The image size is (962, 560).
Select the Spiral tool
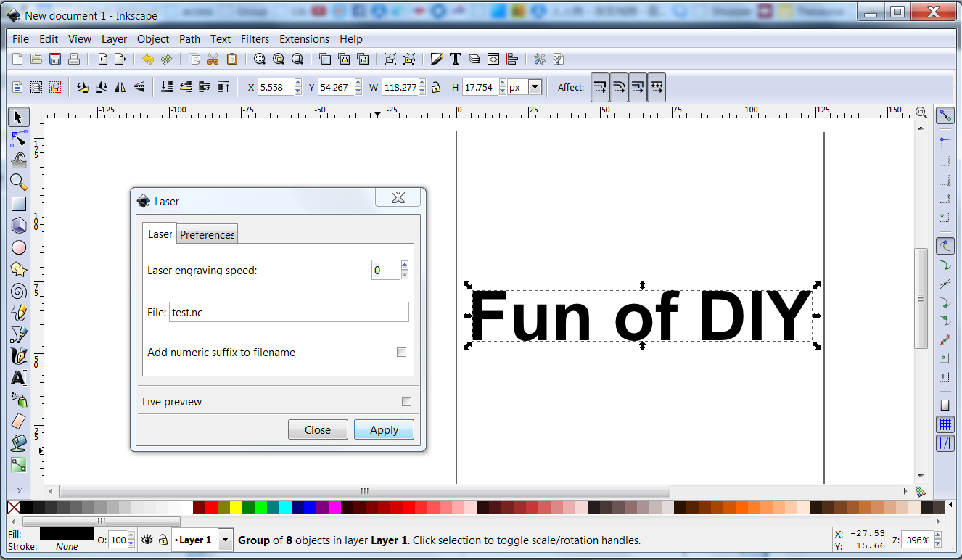point(18,292)
